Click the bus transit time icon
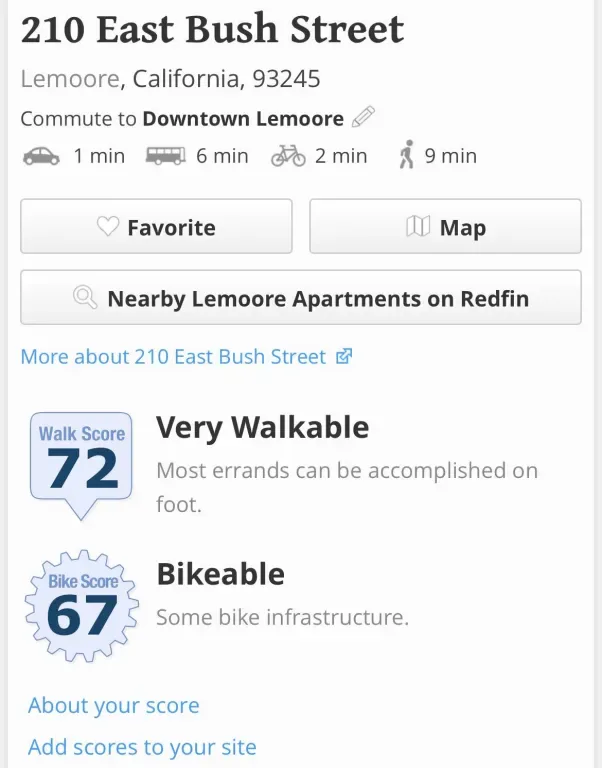The width and height of the screenshot is (602, 768). [166, 156]
